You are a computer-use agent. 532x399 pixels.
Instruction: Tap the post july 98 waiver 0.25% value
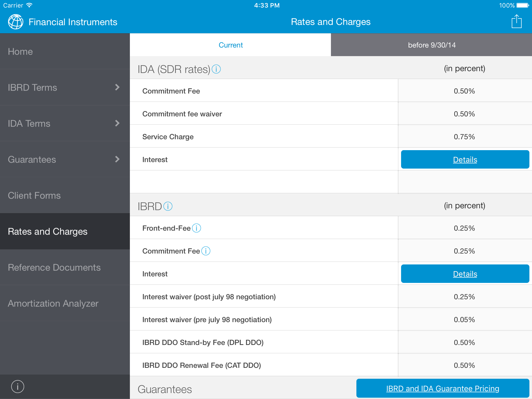(464, 297)
